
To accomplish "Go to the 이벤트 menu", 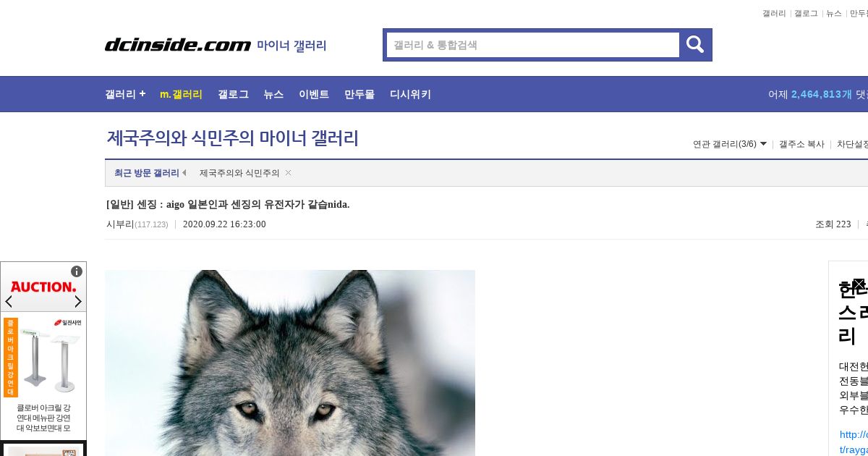I will click(314, 94).
